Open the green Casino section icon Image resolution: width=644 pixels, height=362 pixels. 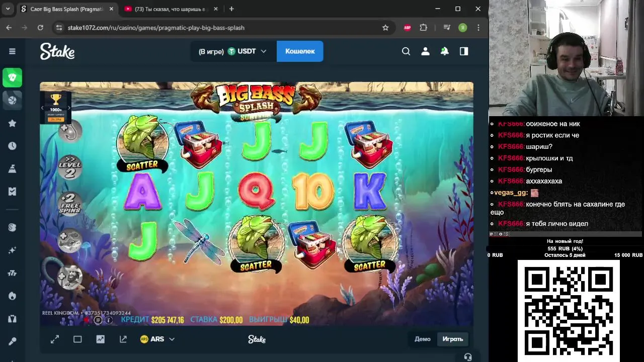(12, 77)
